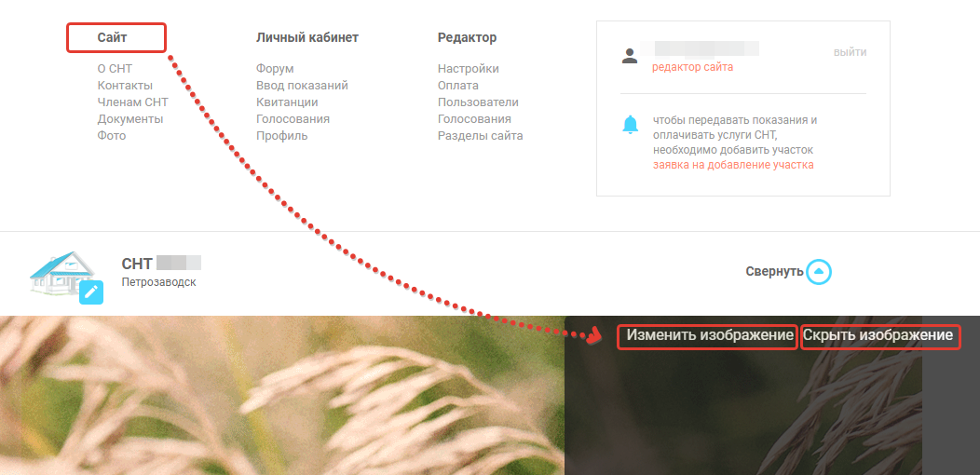The image size is (980, 475).
Task: Open the Разделы сайта link
Action: [480, 136]
